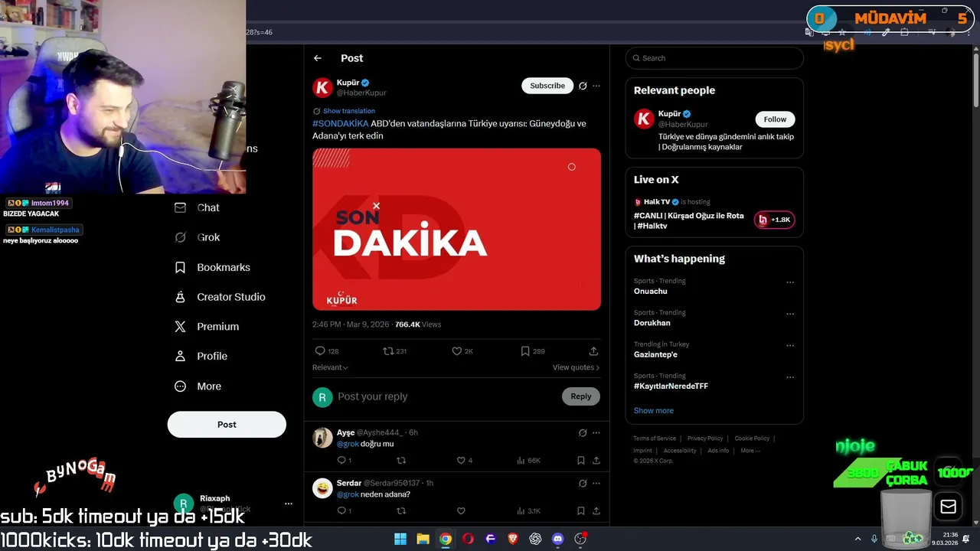980x551 pixels.
Task: Open Grok actions icon on Kupür's post
Action: coord(583,86)
